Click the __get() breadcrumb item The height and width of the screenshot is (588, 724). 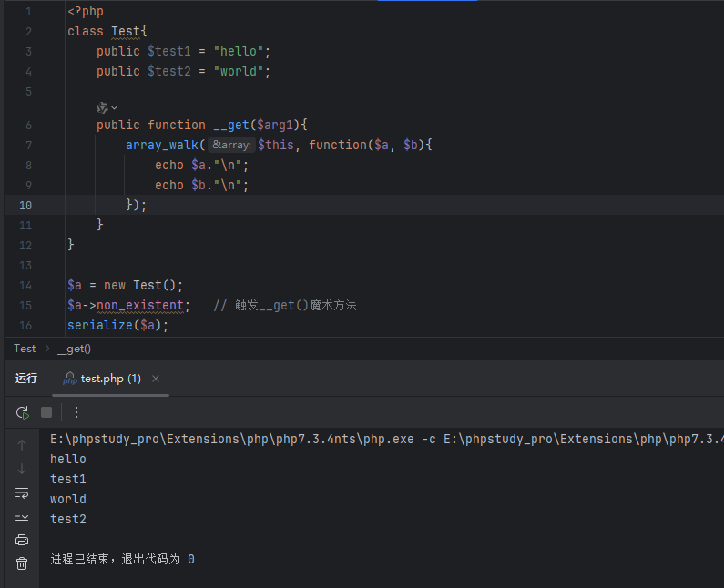click(x=75, y=349)
